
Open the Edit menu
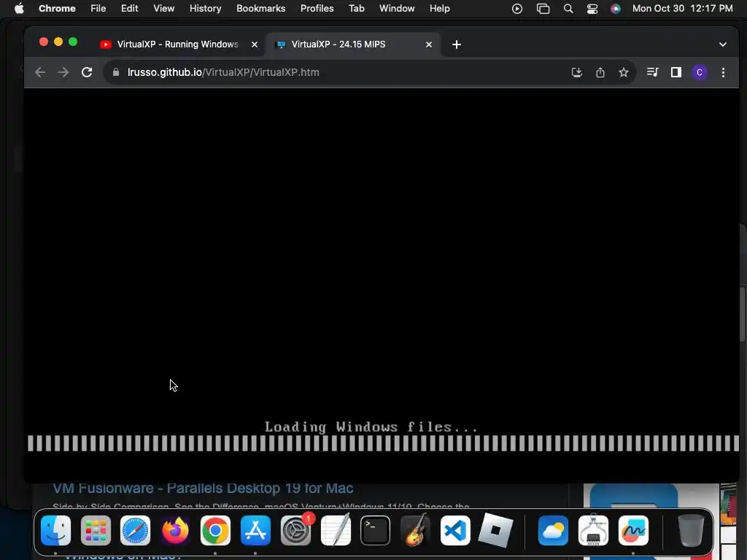coord(130,9)
